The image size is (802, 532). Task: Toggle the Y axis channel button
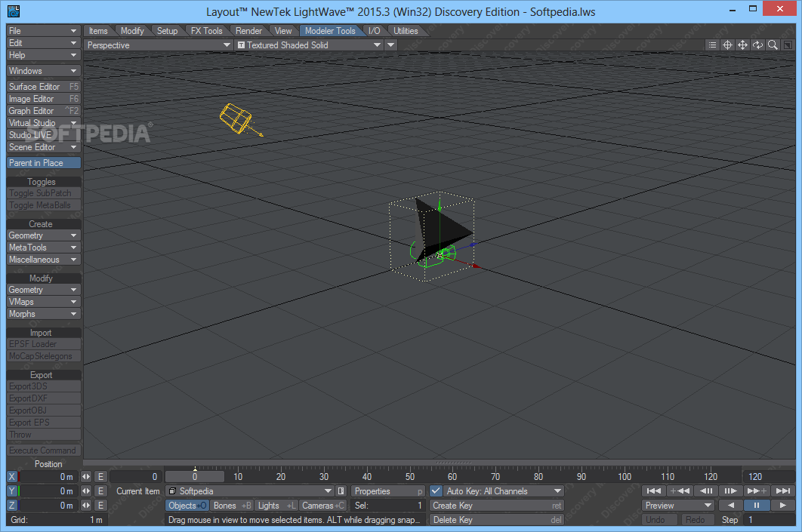[x=12, y=490]
